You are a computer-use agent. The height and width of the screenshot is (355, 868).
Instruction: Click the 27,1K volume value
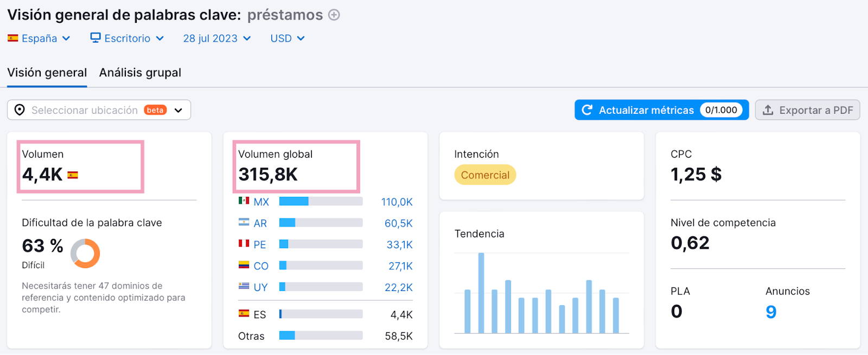[x=400, y=266]
